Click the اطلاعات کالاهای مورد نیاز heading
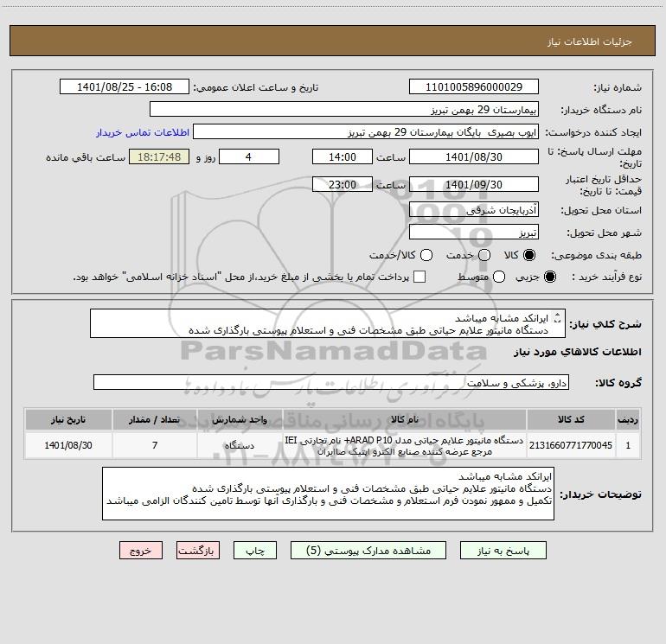 [578, 352]
